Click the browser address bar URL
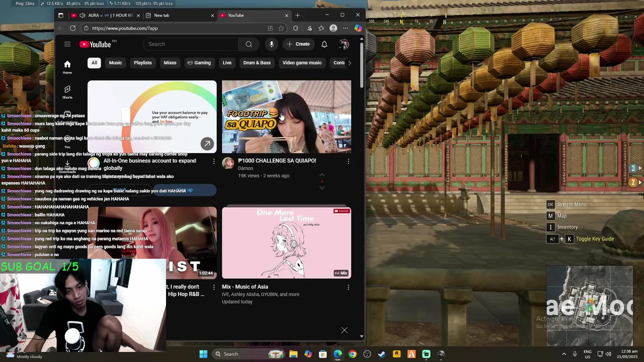 pyautogui.click(x=125, y=28)
